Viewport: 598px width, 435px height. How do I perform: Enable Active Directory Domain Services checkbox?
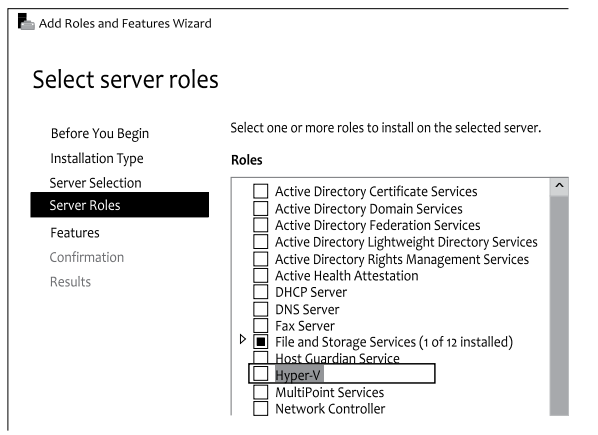(260, 208)
